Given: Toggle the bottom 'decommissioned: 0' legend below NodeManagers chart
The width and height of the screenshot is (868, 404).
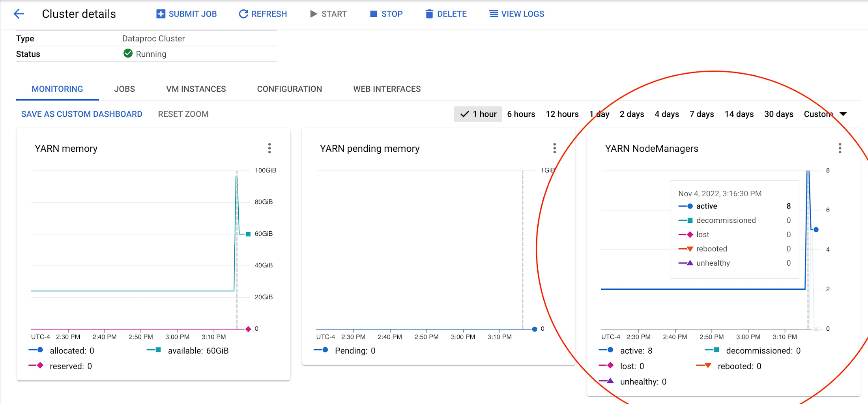Looking at the screenshot, I should 753,350.
